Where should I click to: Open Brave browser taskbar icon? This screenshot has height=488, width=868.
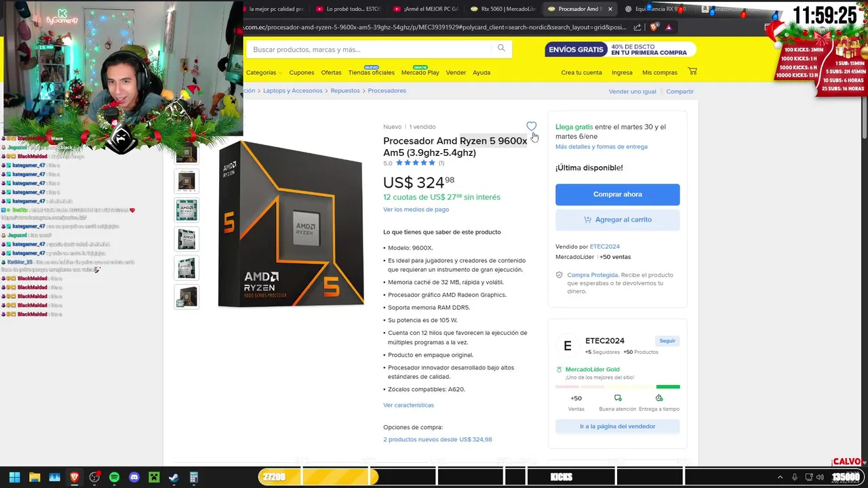pos(75,477)
